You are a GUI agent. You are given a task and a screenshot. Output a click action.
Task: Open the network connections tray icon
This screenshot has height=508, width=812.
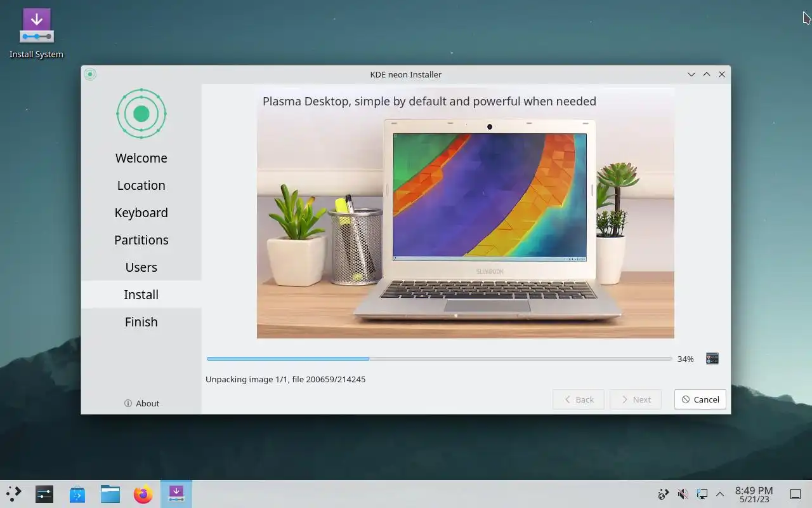[702, 494]
